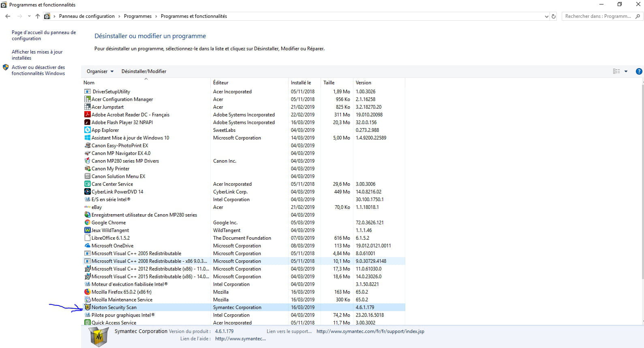Click the Norton Security Scan icon
644x348 pixels.
pyautogui.click(x=87, y=307)
